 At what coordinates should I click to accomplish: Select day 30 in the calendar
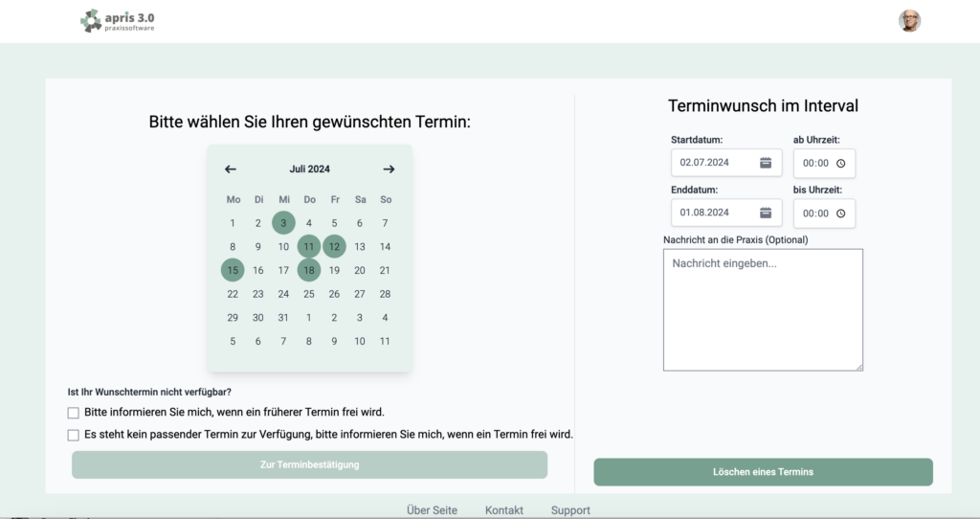(258, 318)
